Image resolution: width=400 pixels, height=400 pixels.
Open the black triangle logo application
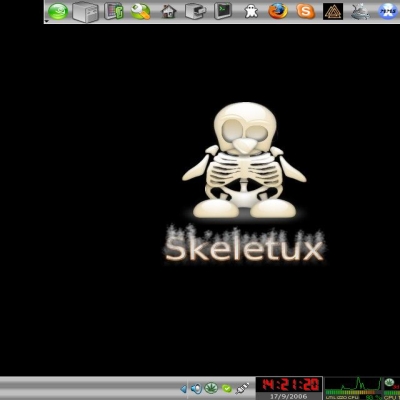[333, 11]
